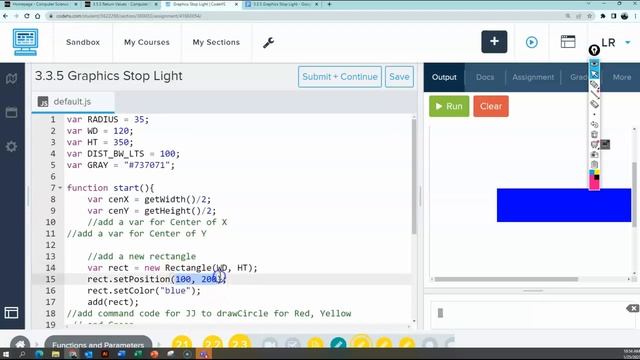Open Microsoft Edge from the taskbar

[x=39, y=354]
